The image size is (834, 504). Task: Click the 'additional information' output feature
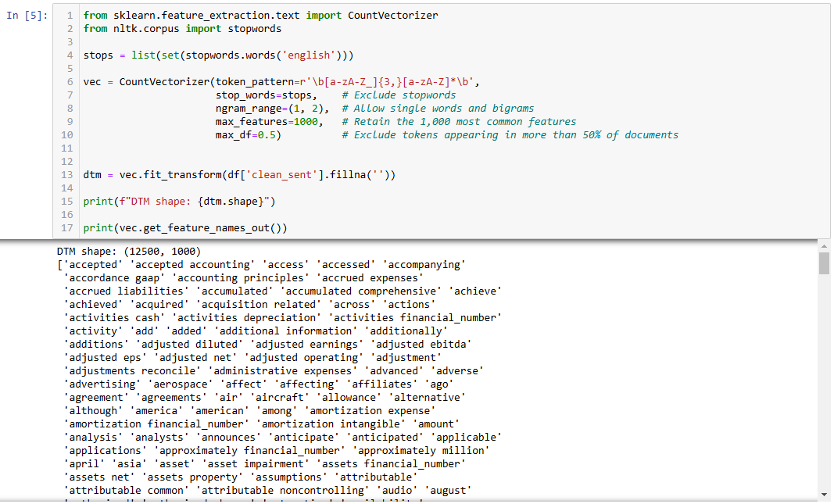pyautogui.click(x=285, y=331)
